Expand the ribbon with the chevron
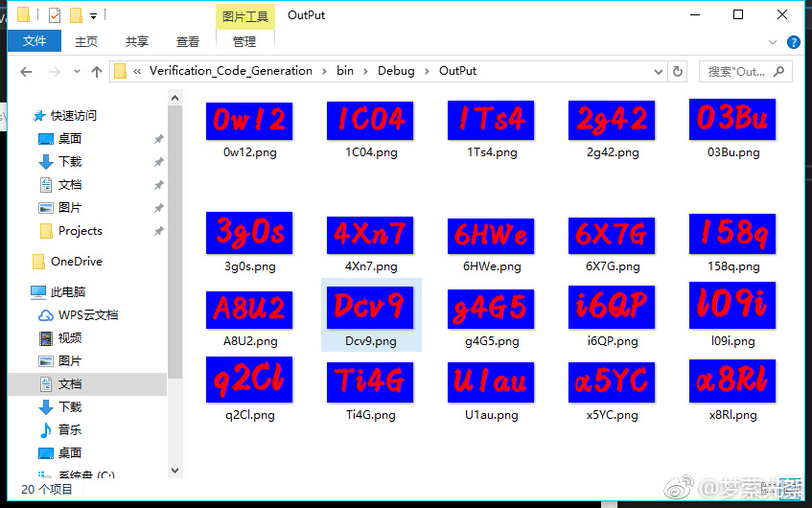 coord(774,42)
